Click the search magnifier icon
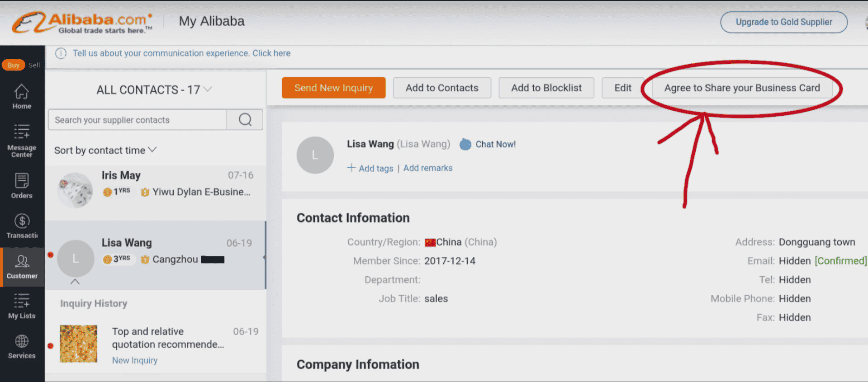This screenshot has height=382, width=868. [245, 120]
